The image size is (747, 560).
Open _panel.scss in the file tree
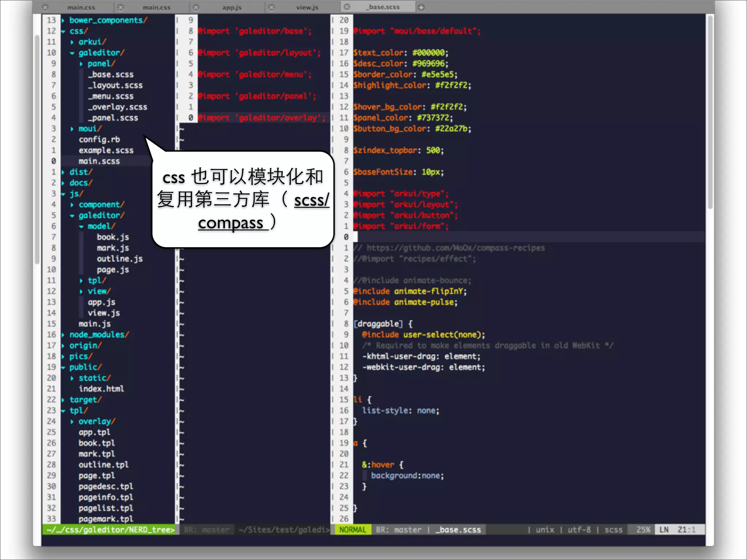coord(113,118)
